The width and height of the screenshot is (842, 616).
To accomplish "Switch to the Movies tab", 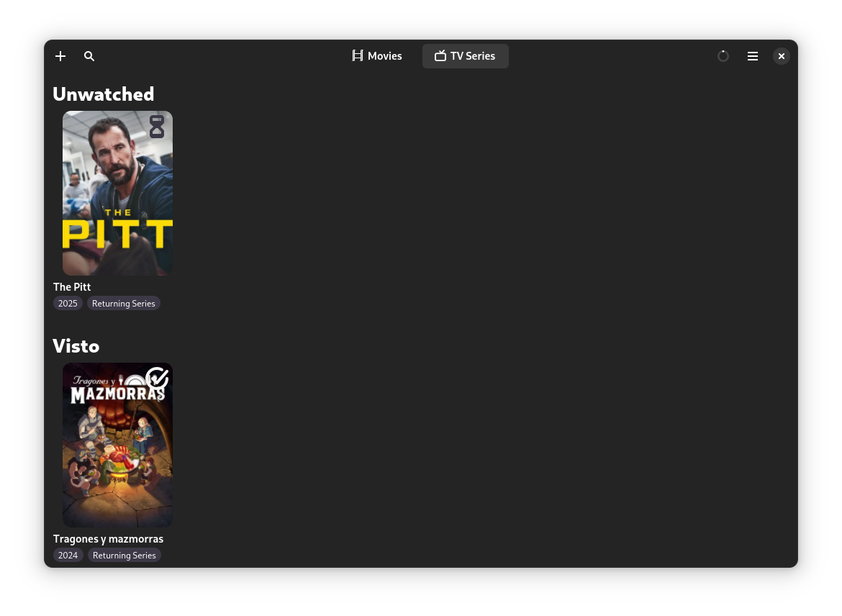I will [x=377, y=56].
